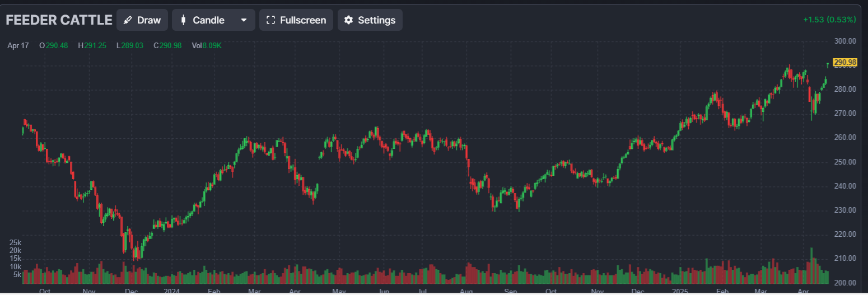Click the high value H 291.25 readout

[92, 45]
